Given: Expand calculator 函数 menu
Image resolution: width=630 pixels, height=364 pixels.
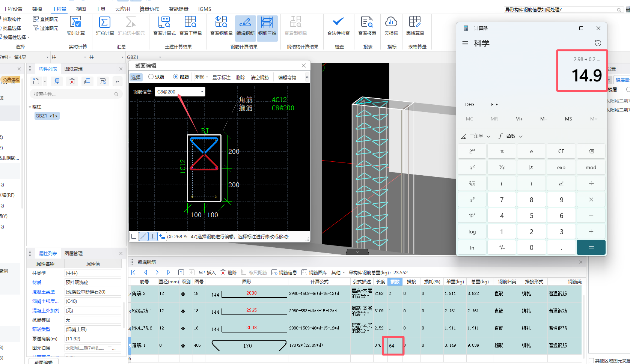Looking at the screenshot, I should [511, 136].
